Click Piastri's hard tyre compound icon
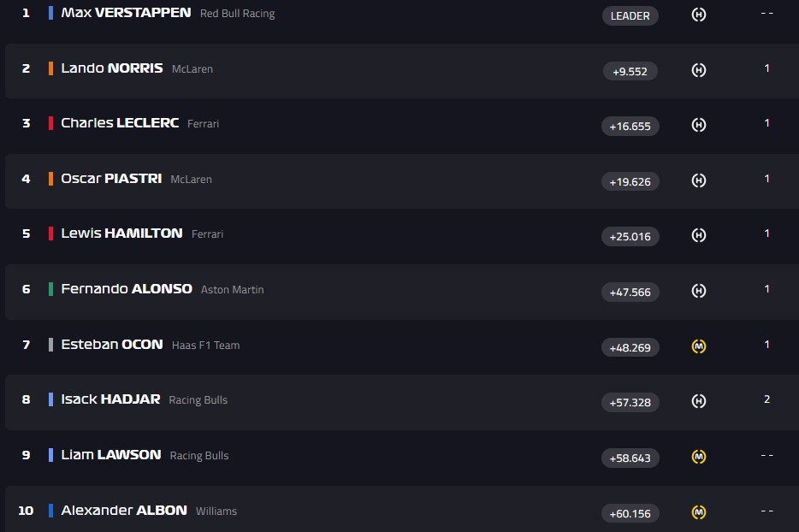 point(698,180)
